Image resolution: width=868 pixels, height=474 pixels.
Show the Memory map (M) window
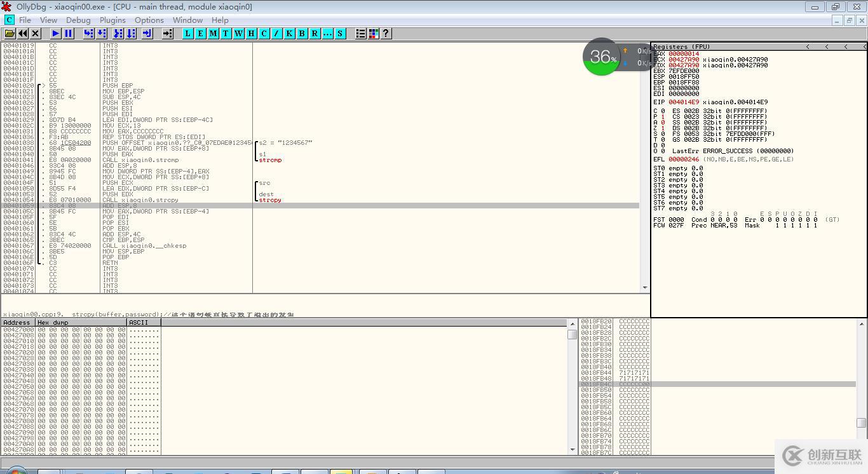[x=214, y=33]
